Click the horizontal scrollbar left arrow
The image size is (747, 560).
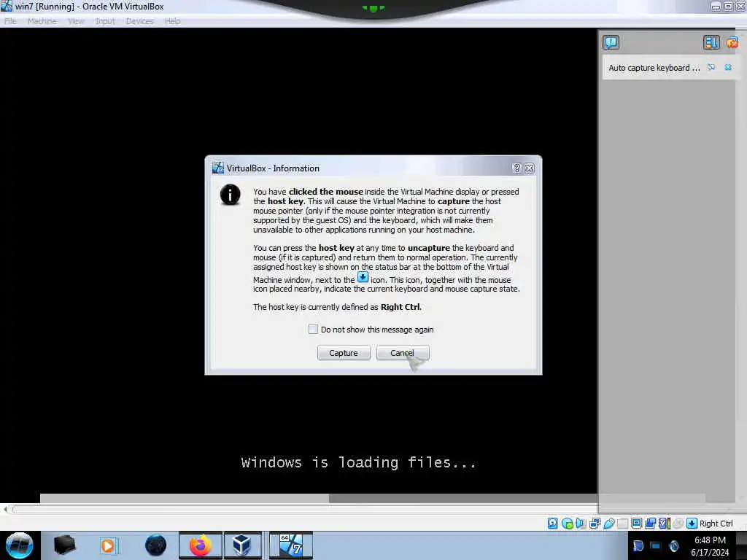point(5,510)
